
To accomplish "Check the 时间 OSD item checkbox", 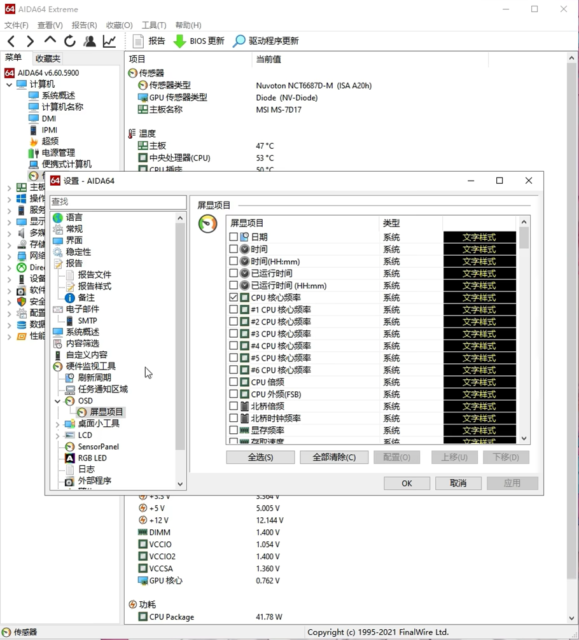I will (233, 249).
